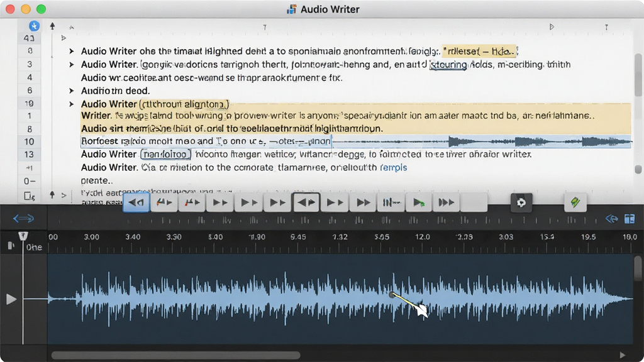Screen dimensions: 644x362
Task: Expand the 'Audio Writer. (gongik' row
Action: (72, 65)
